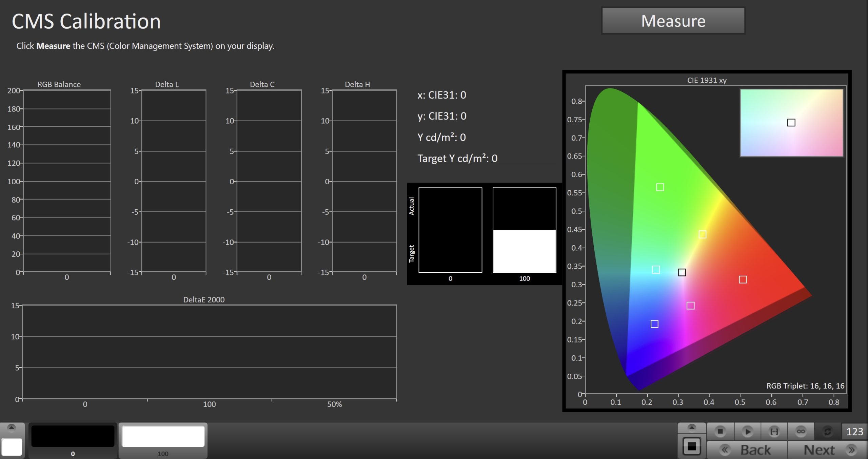Click the 'CMS Calibration' heading
Viewport: 868px width, 459px height.
click(86, 21)
